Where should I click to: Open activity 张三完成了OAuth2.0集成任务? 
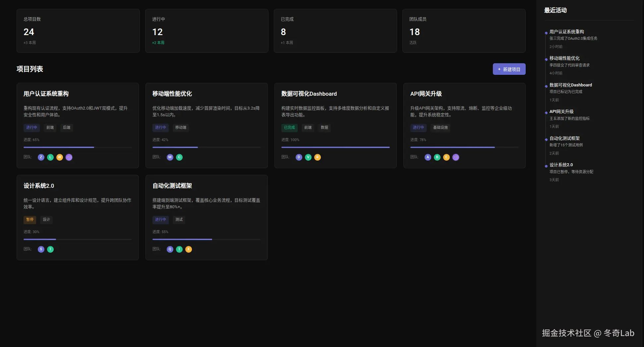[573, 38]
